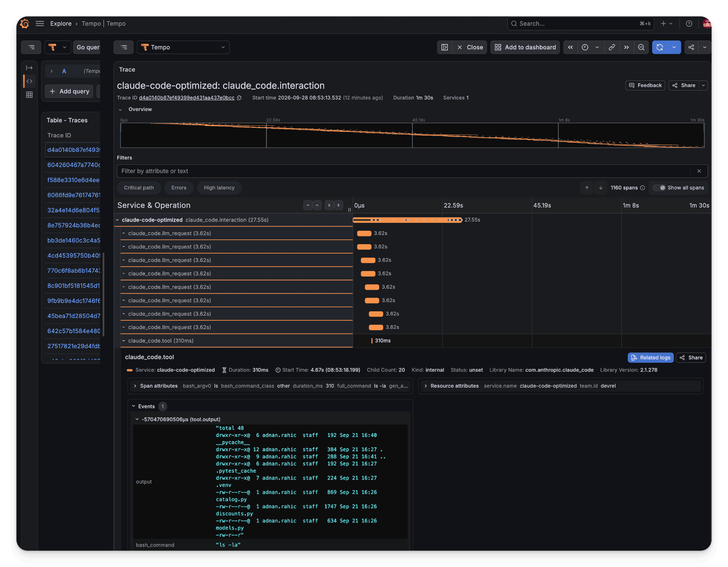This screenshot has height=567, width=728.
Task: Select the table view icon in sidebar
Action: tap(29, 94)
